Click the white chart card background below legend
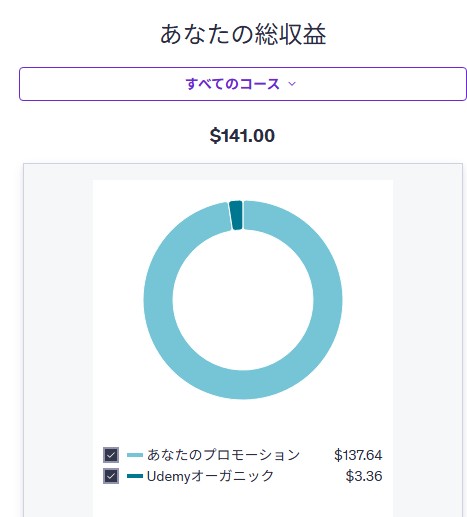This screenshot has width=467, height=517. coord(243,502)
